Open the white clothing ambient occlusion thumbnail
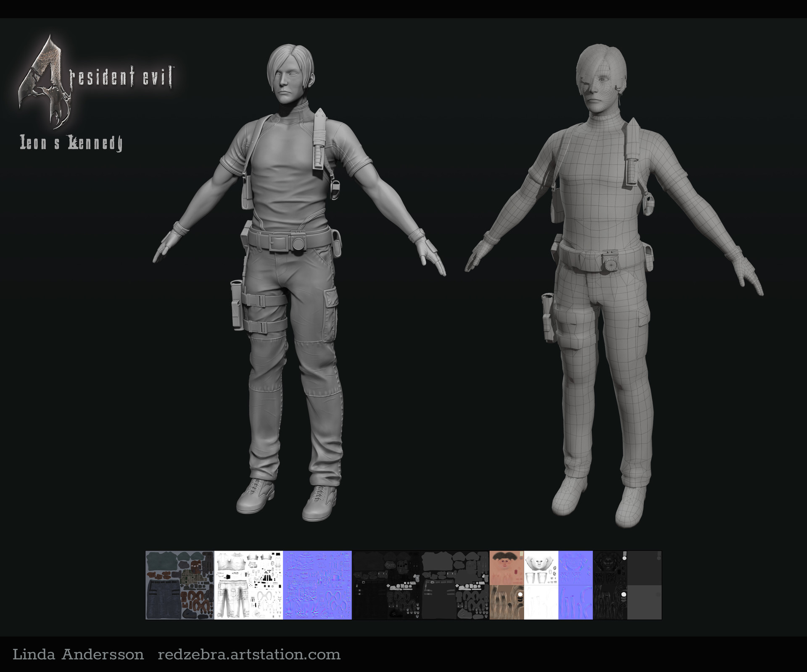 (x=248, y=585)
